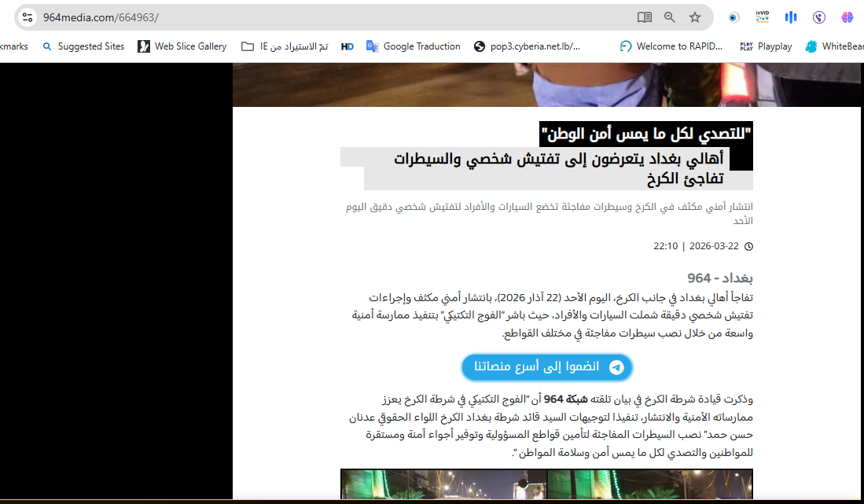Open Playplay bookmark
The image size is (864, 504).
tap(766, 46)
